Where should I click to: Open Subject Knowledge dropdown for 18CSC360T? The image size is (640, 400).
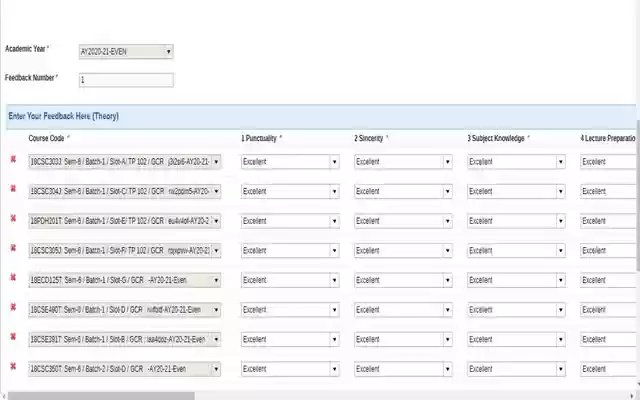[x=516, y=369]
